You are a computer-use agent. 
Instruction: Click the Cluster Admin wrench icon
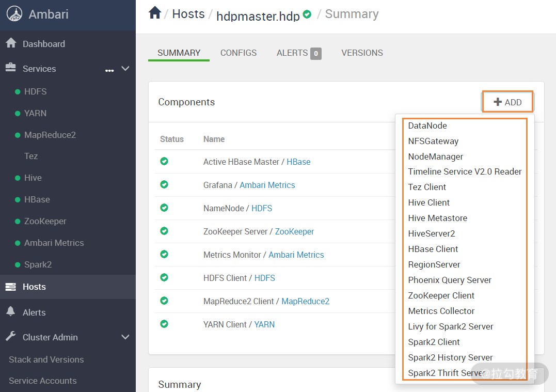11,337
